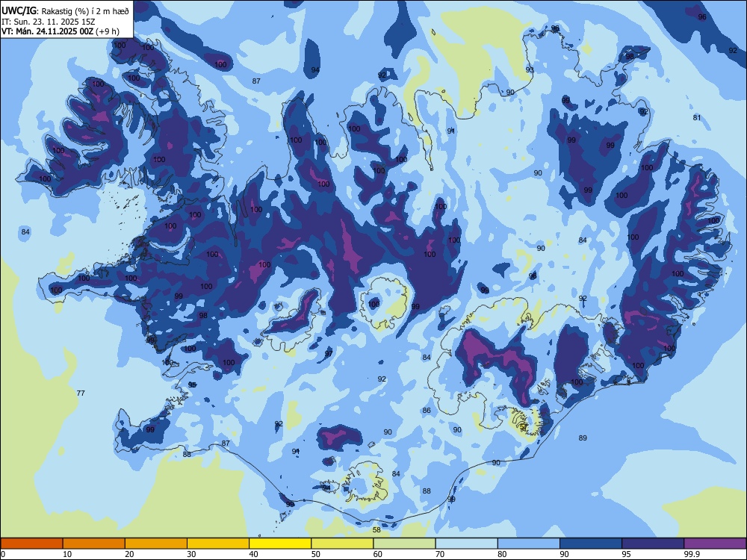
Task: Click the '81' humidity value on the map
Action: (697, 118)
